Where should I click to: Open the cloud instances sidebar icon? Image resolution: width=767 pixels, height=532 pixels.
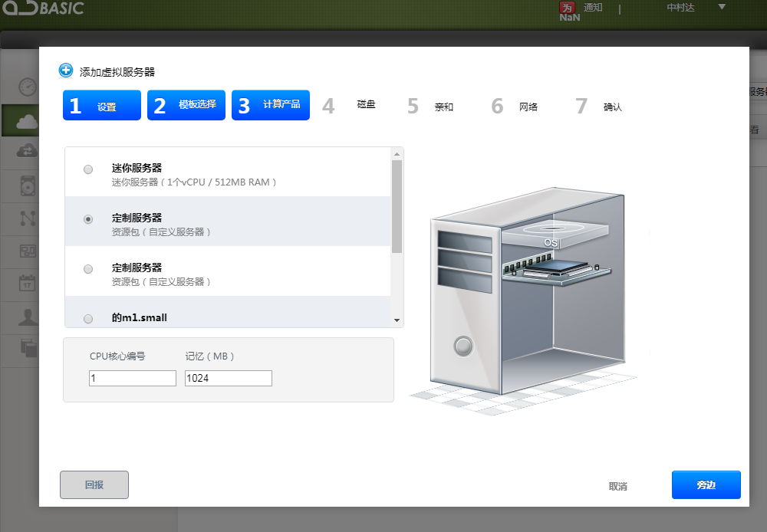click(x=28, y=121)
